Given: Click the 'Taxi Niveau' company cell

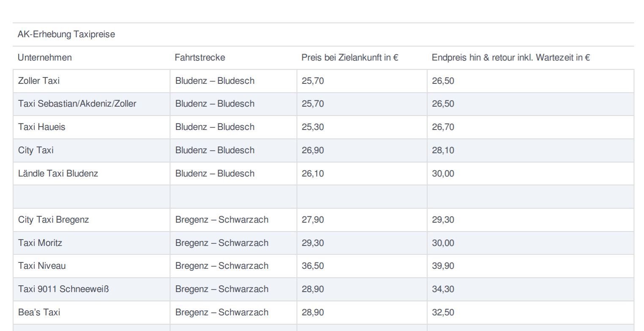Looking at the screenshot, I should click(42, 266).
